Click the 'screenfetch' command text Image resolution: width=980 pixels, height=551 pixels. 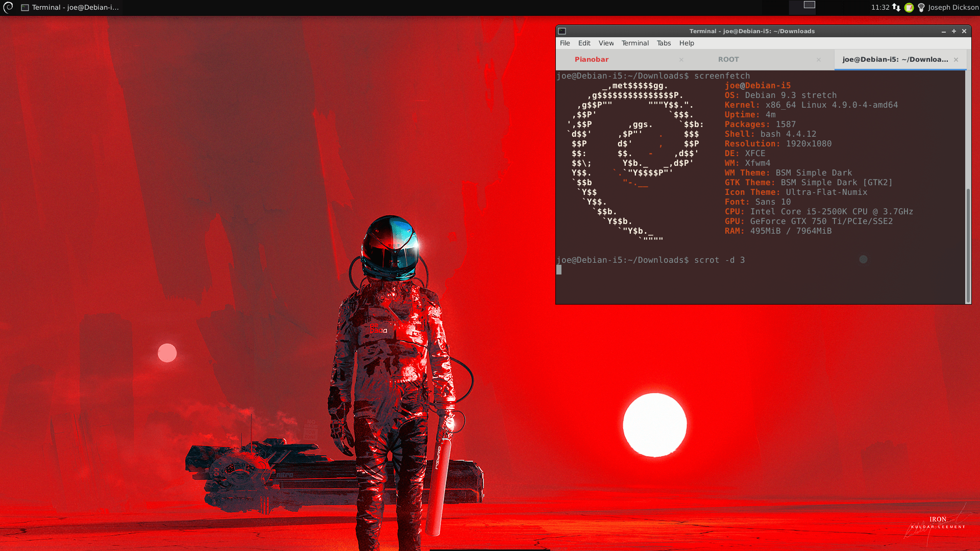[722, 76]
